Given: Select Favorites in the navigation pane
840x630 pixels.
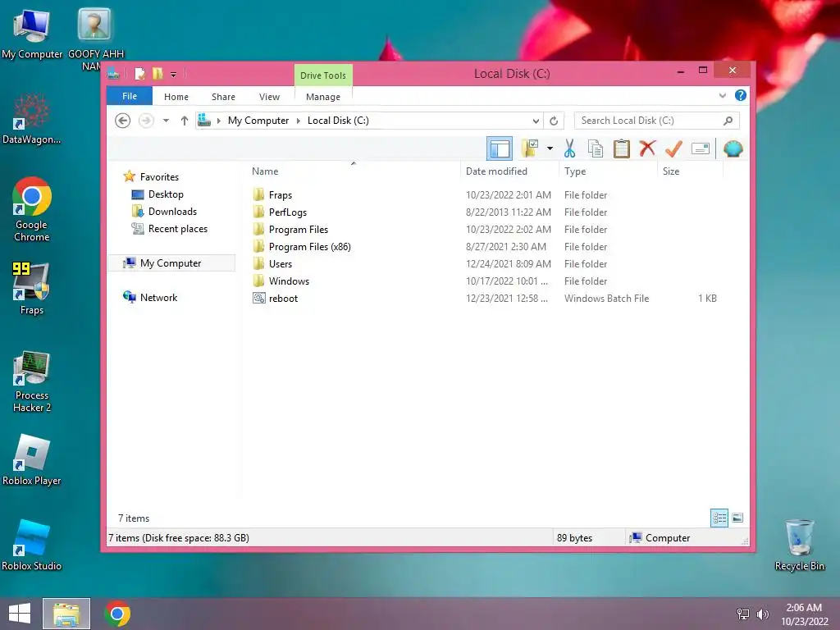Looking at the screenshot, I should [x=159, y=177].
